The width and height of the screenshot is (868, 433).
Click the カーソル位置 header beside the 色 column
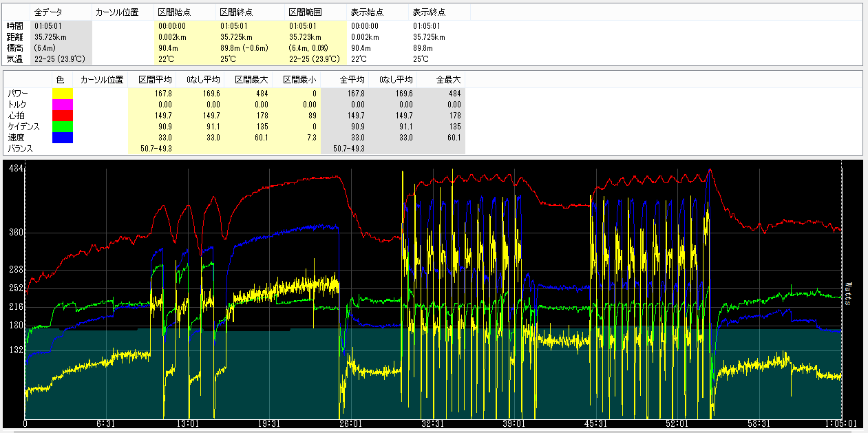tap(102, 80)
